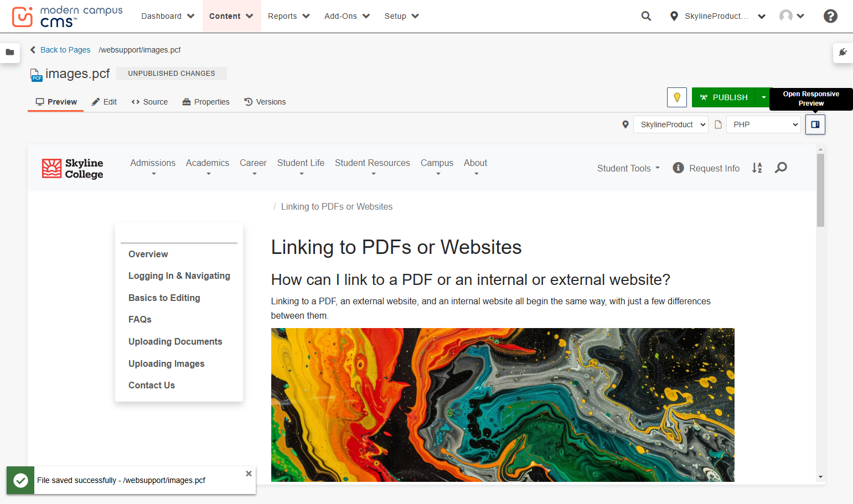
Task: Open the Versions tab
Action: tap(265, 102)
